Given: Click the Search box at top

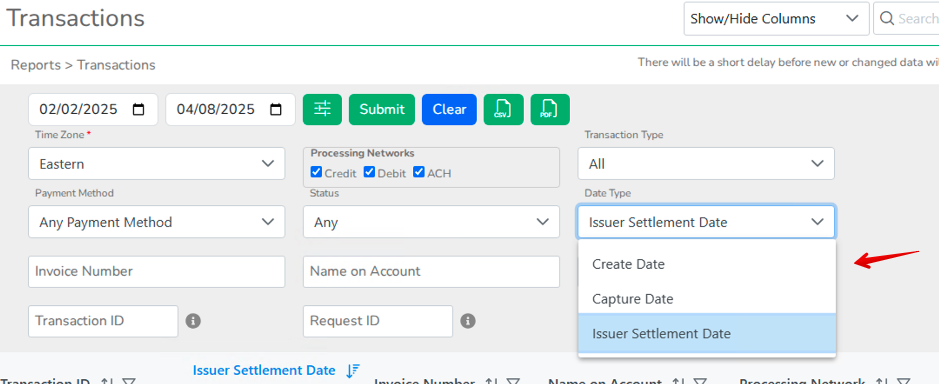Looking at the screenshot, I should tap(907, 19).
